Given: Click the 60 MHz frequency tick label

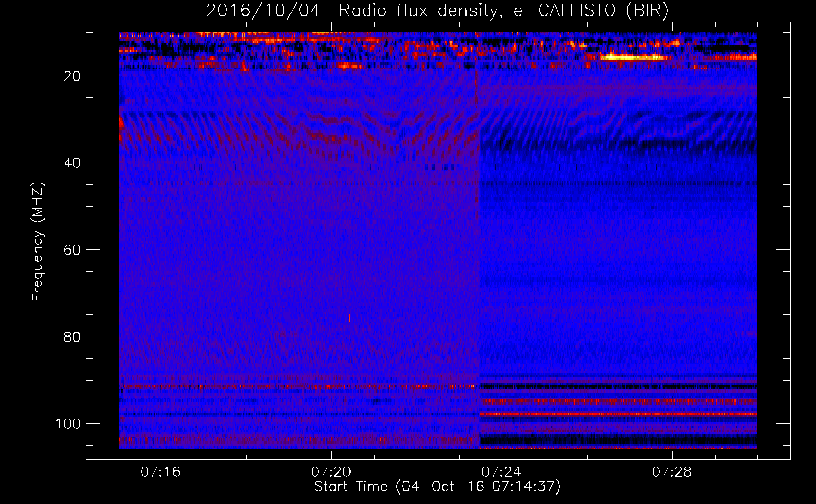Looking at the screenshot, I should (73, 250).
